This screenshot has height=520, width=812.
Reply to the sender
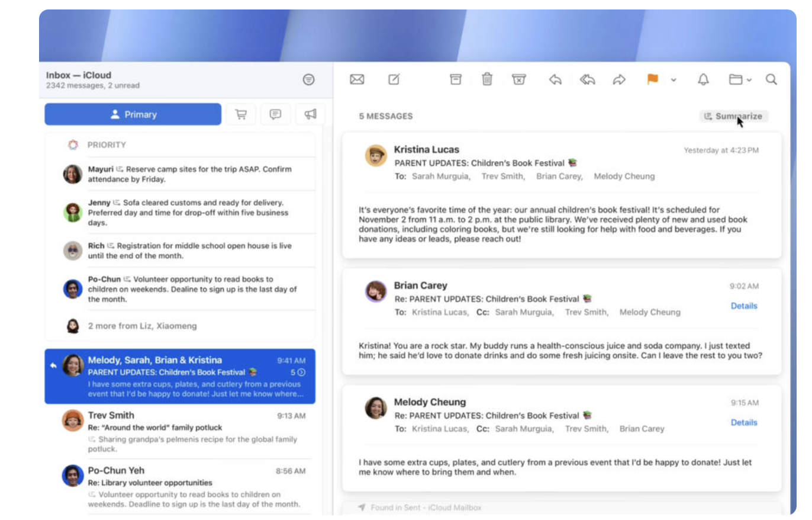point(555,79)
